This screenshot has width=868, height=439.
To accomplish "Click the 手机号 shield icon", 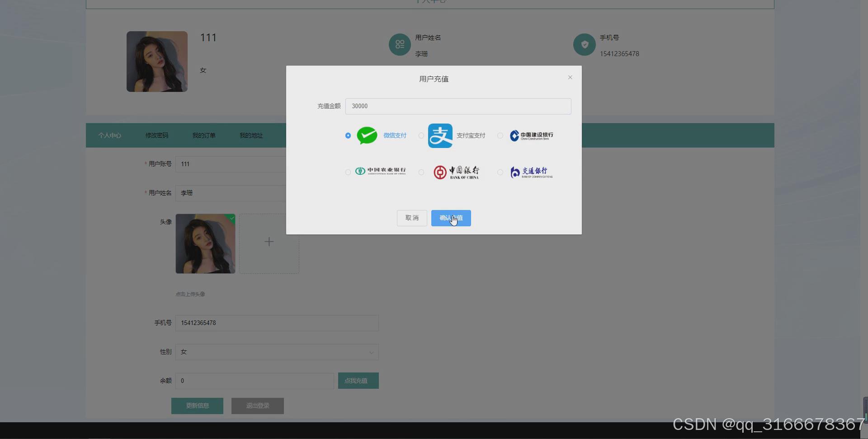I will (x=584, y=44).
